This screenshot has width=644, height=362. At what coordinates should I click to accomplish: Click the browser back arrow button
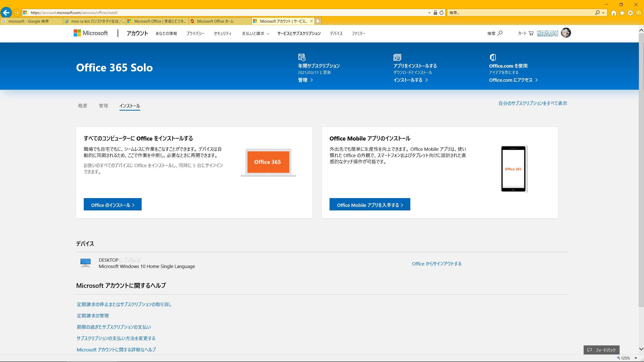click(x=6, y=13)
